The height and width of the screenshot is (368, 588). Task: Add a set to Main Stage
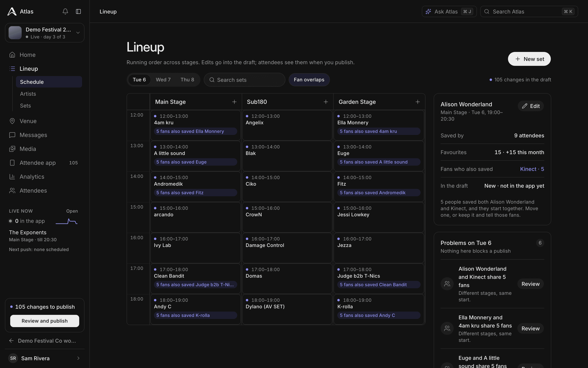pyautogui.click(x=234, y=102)
